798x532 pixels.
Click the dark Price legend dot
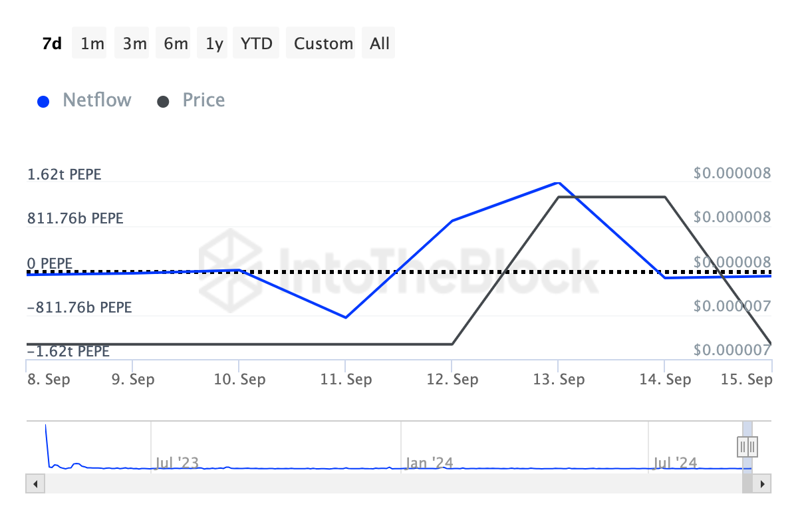coord(163,102)
